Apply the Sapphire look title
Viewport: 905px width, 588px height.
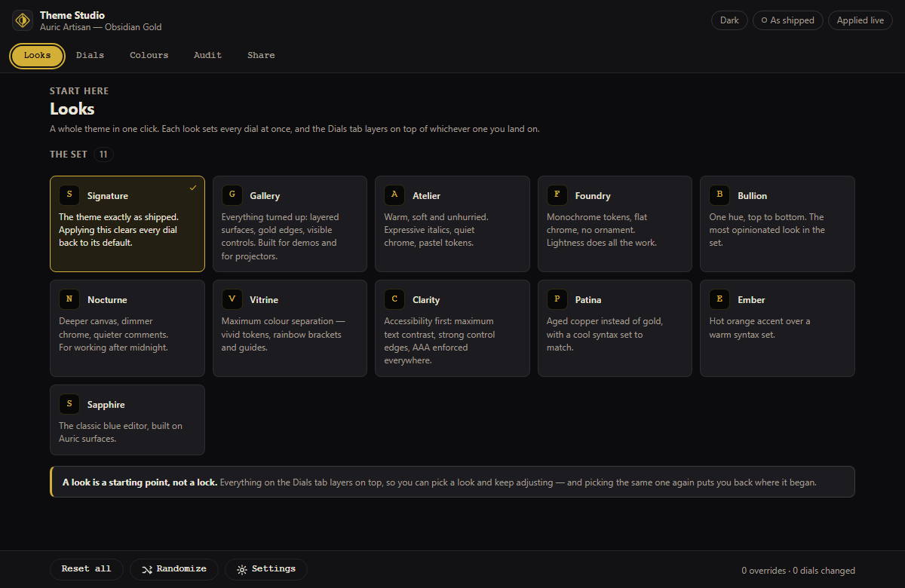click(x=106, y=405)
